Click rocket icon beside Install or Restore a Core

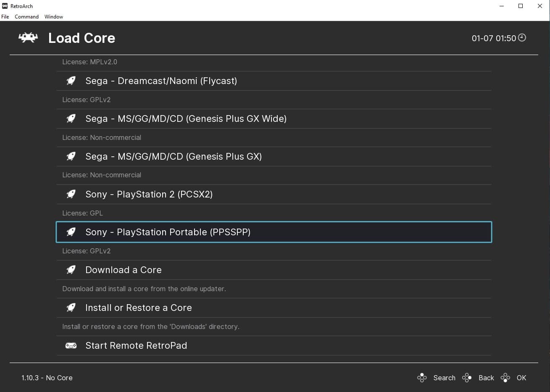(71, 308)
